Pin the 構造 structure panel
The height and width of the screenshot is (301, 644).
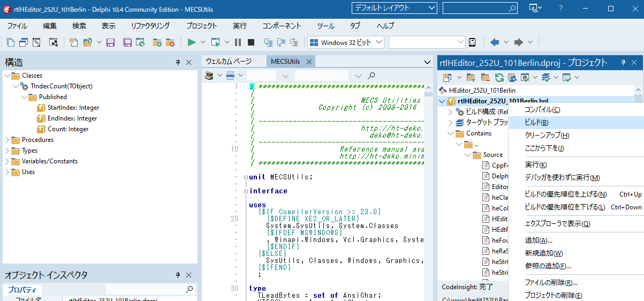[x=178, y=63]
